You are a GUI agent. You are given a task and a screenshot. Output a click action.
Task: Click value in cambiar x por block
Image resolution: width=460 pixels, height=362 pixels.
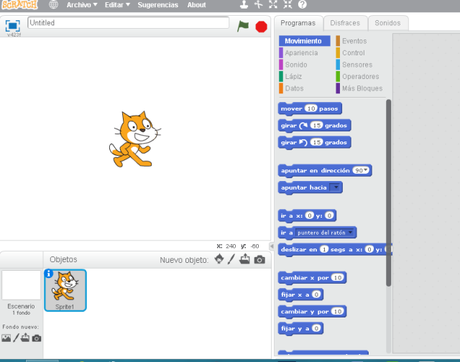338,278
